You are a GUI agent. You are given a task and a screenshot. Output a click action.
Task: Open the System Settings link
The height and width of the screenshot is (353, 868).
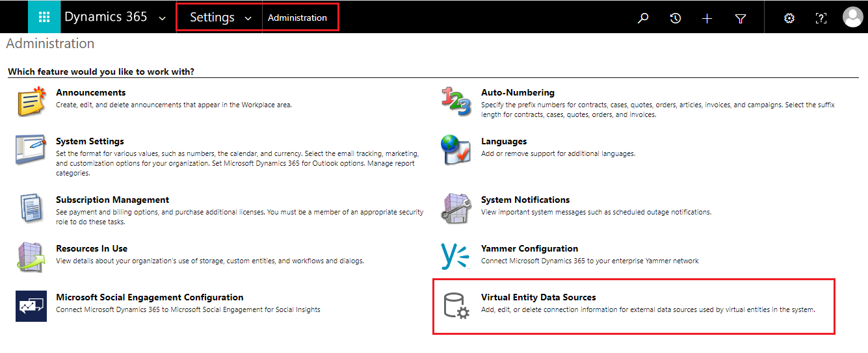click(x=90, y=141)
